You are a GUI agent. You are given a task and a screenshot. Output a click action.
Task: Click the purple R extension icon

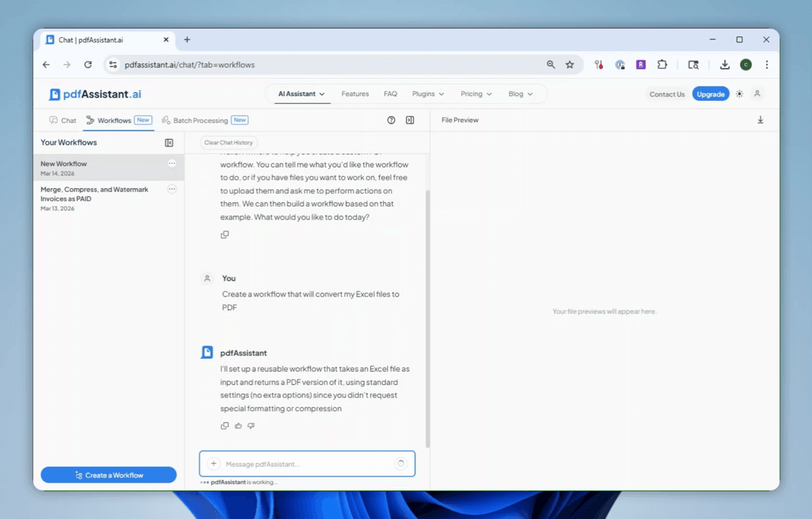coord(641,65)
